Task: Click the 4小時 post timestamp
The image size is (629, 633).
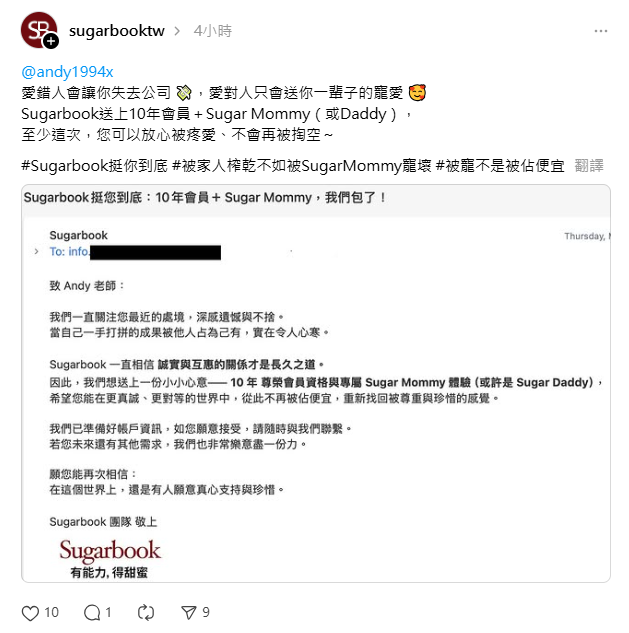Action: 213,31
